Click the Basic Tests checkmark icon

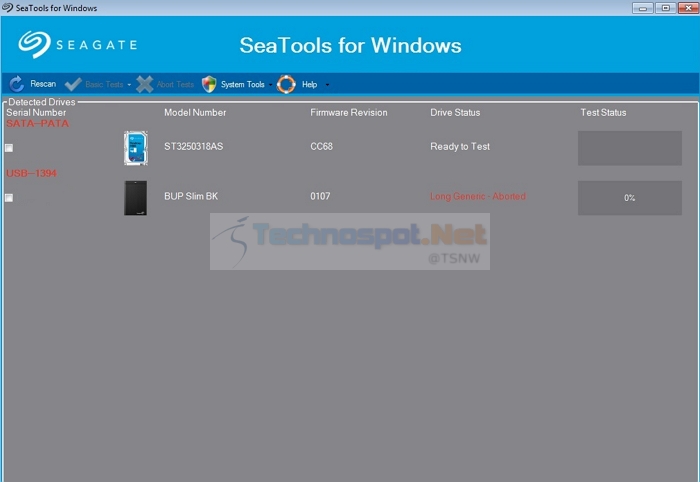pyautogui.click(x=73, y=84)
